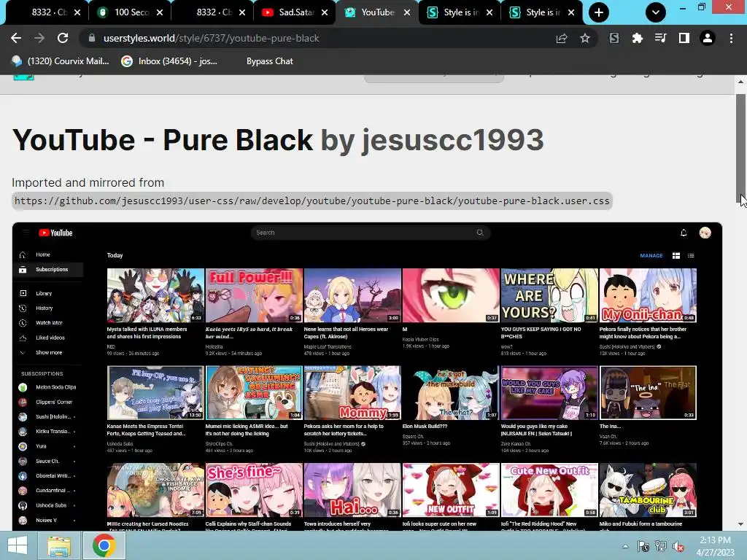747x560 pixels.
Task: Click the Chrome taskbar icon
Action: coord(104,545)
